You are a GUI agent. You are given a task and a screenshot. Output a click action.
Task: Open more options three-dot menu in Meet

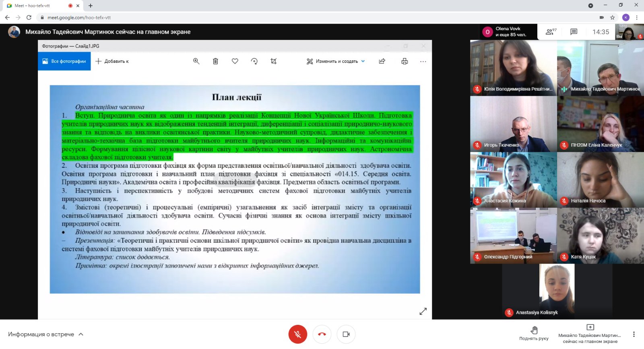click(634, 334)
